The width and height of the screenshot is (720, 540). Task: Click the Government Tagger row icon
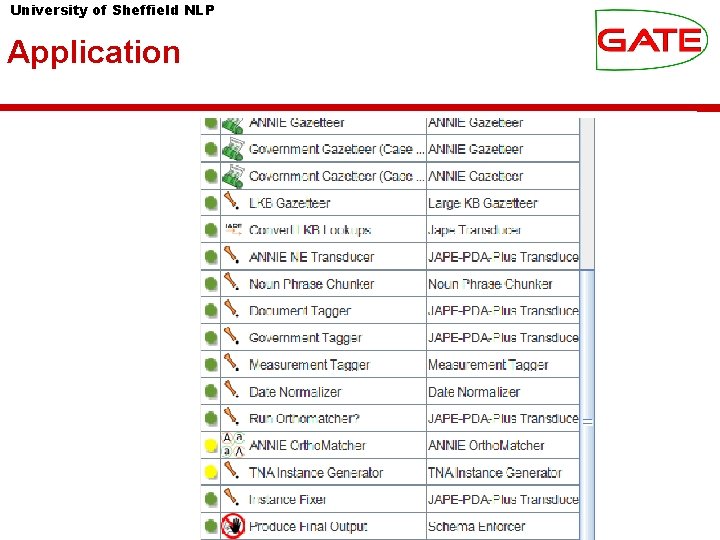pyautogui.click(x=231, y=336)
